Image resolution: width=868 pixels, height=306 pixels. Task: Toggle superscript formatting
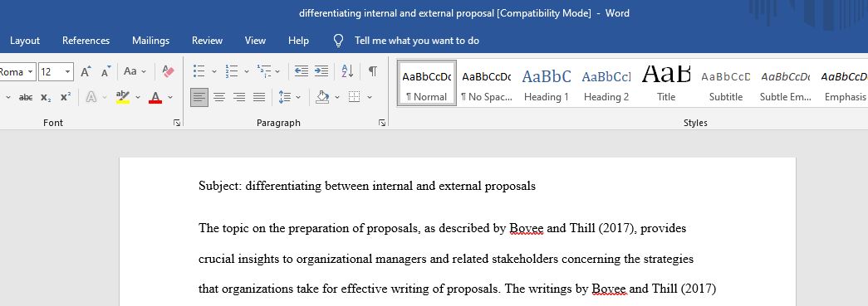[66, 97]
